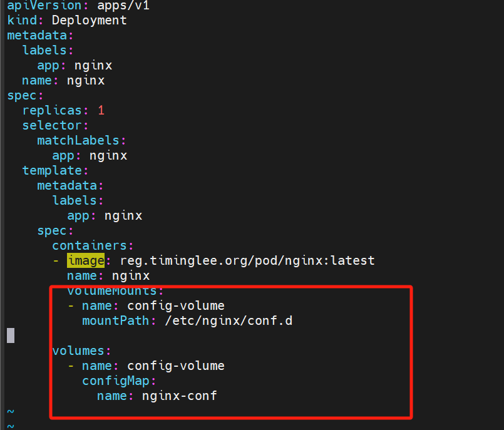
Task: Click the red replicas value '1'
Action: (101, 110)
